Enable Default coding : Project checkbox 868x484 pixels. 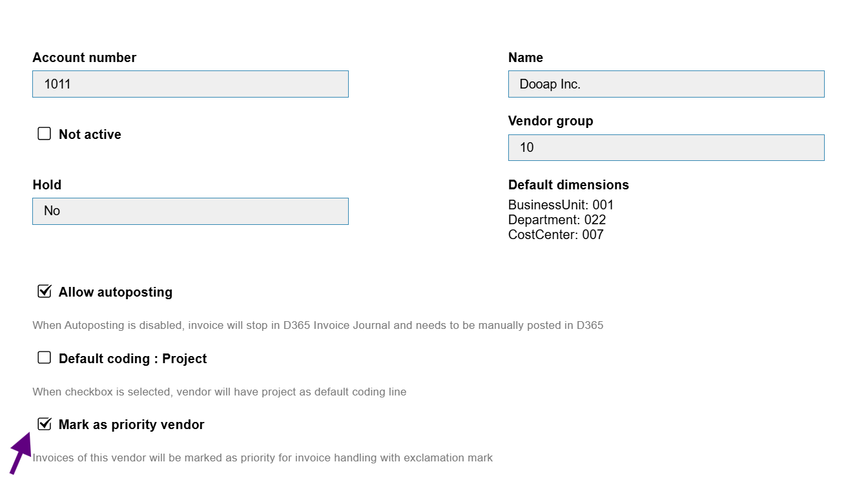[x=44, y=358]
